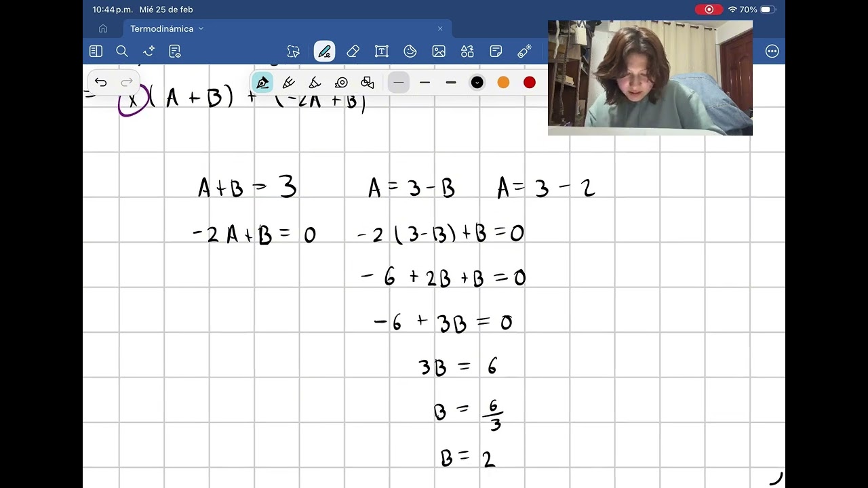Tap the handwritten line A = 3 - B
This screenshot has height=488, width=868.
[412, 188]
